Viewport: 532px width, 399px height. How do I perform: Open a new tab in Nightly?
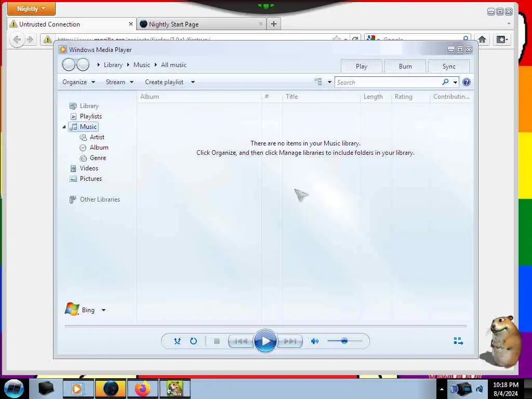pos(274,24)
